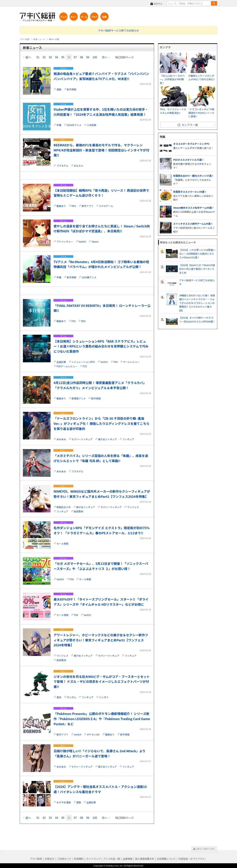The width and height of the screenshot is (237, 868).
Task: Open the Vtuber声優 voting results article thumbnail
Action: (x=37, y=117)
